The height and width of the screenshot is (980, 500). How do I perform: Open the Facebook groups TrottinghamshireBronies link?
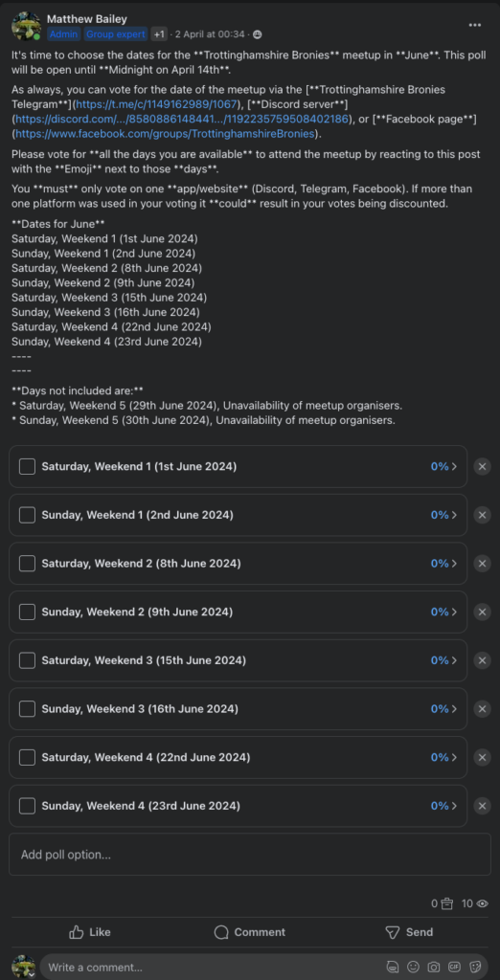click(165, 133)
